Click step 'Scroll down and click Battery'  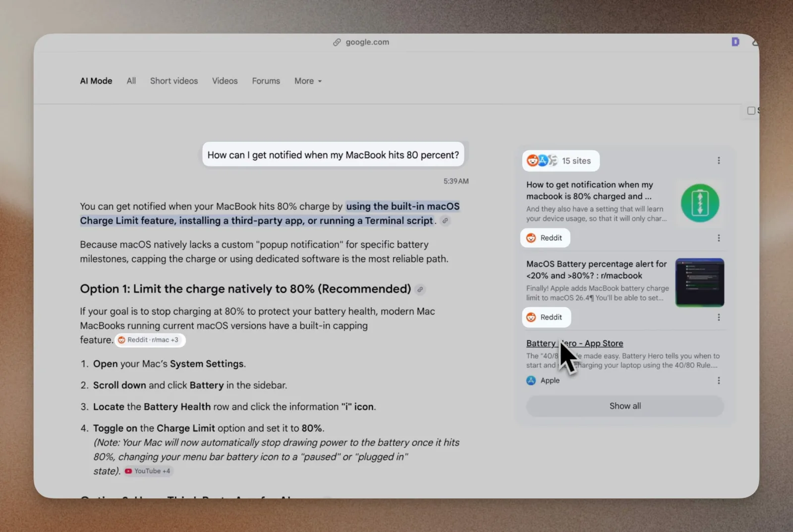pyautogui.click(x=190, y=385)
